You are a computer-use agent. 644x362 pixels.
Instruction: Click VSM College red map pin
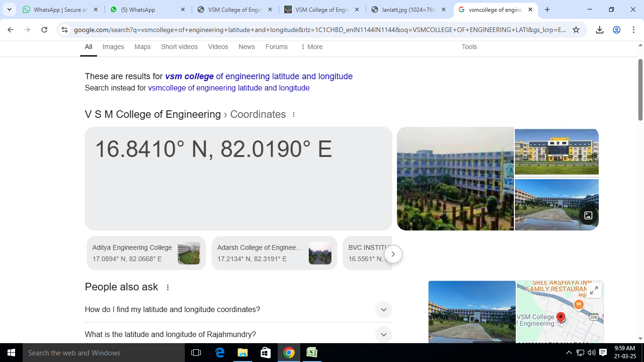[561, 318]
